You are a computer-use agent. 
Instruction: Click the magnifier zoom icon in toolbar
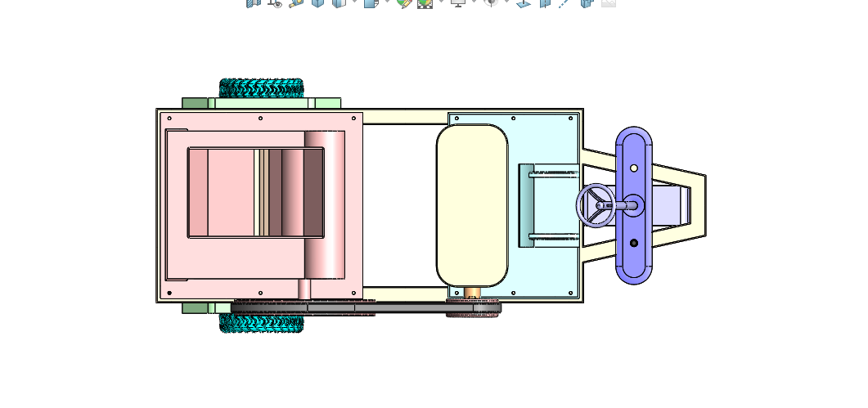pyautogui.click(x=296, y=2)
